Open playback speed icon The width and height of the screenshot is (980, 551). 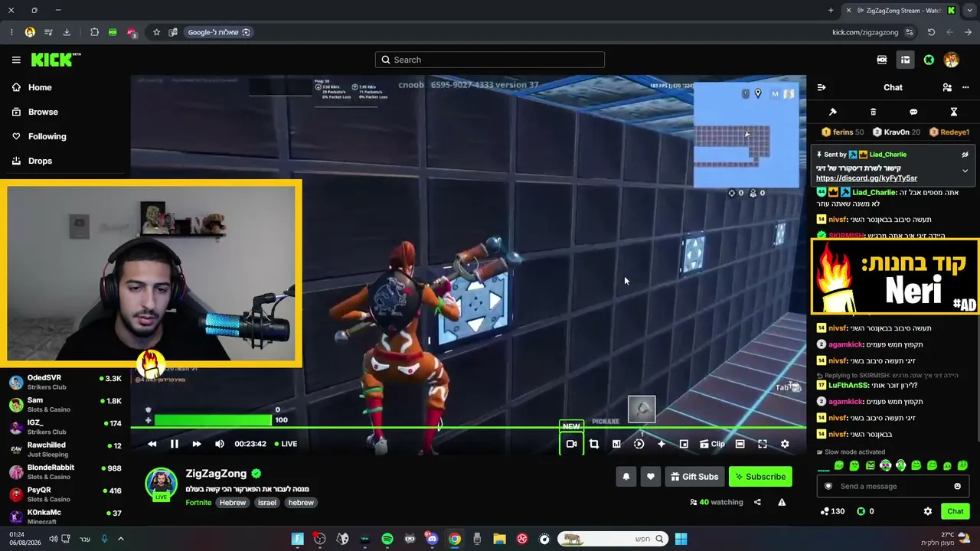(x=639, y=444)
